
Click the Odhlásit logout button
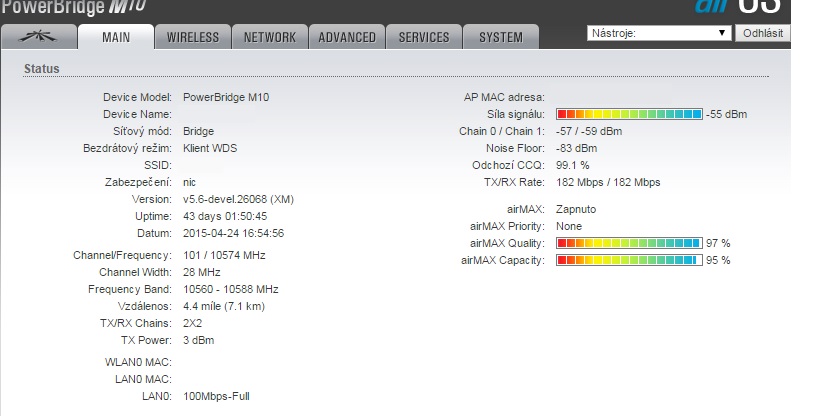click(x=763, y=33)
